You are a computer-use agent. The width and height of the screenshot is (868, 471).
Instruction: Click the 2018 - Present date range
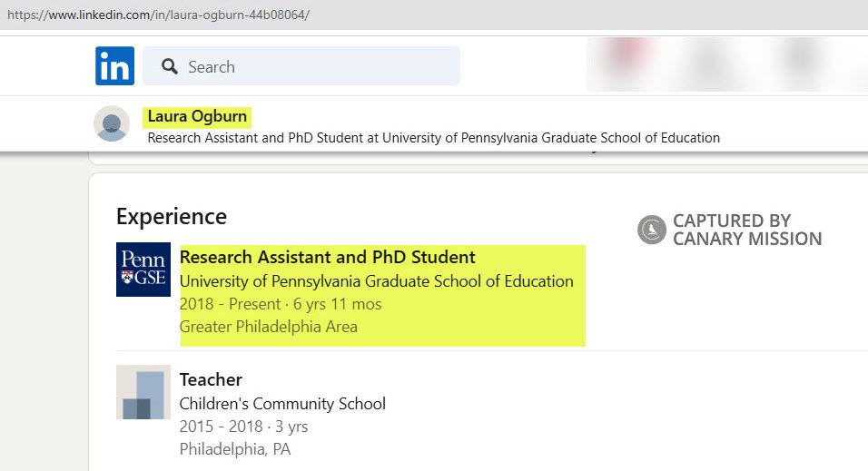click(230, 304)
